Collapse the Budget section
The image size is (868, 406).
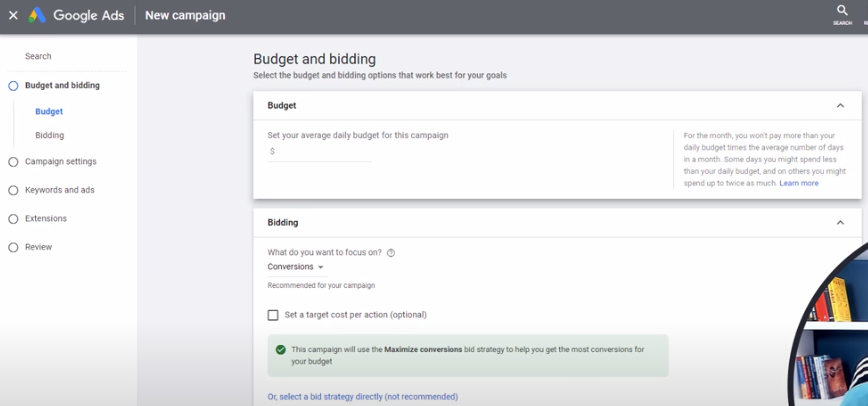tap(840, 105)
